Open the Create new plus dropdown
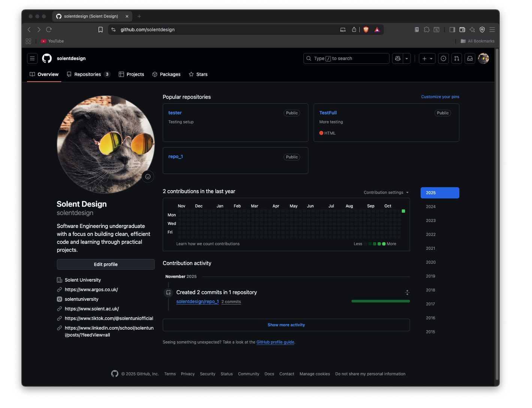 pos(427,58)
